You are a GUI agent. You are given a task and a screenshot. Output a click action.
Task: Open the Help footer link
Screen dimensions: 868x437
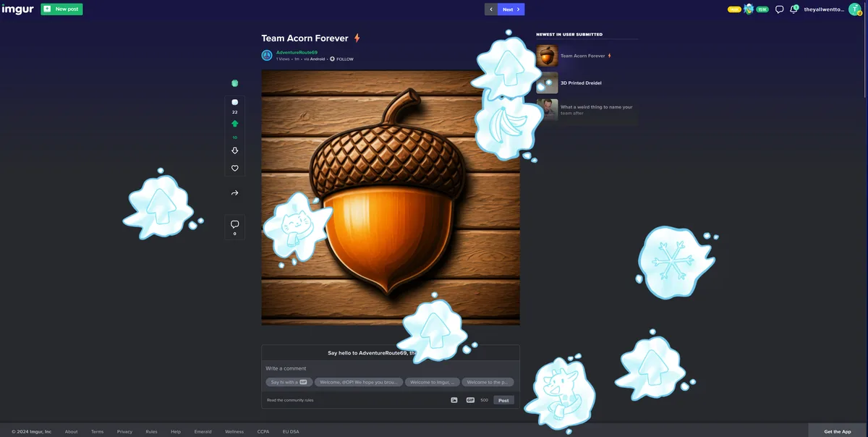click(176, 431)
